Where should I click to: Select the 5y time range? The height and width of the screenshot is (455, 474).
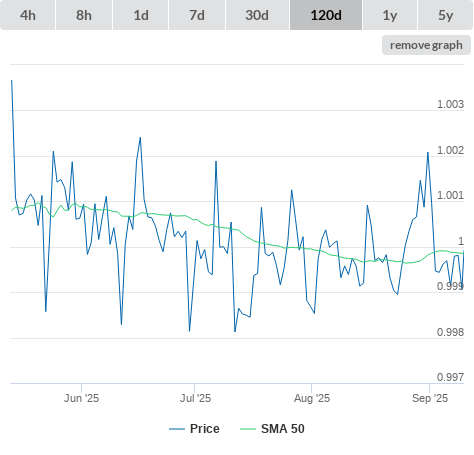[x=446, y=15]
